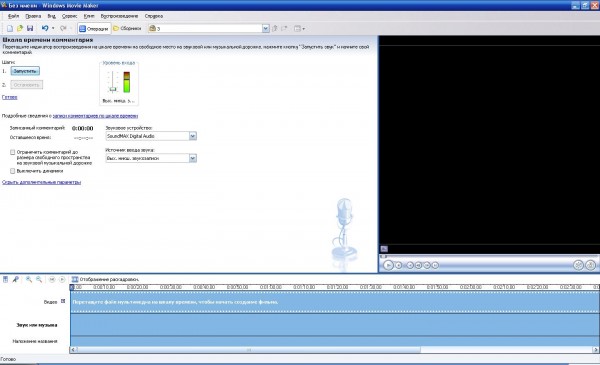This screenshot has width=600, height=365.
Task: Jump back in the preview monitor controls
Action: point(410,265)
